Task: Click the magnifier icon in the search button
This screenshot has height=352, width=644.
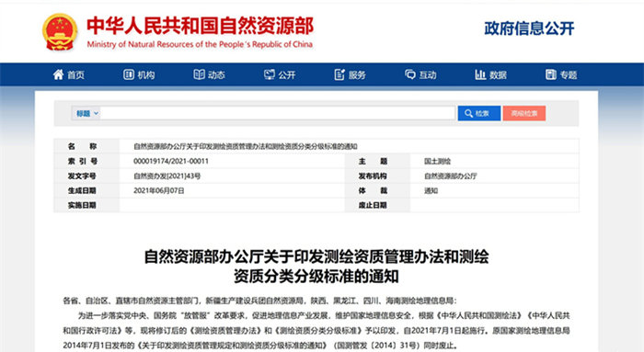Action: (468, 113)
